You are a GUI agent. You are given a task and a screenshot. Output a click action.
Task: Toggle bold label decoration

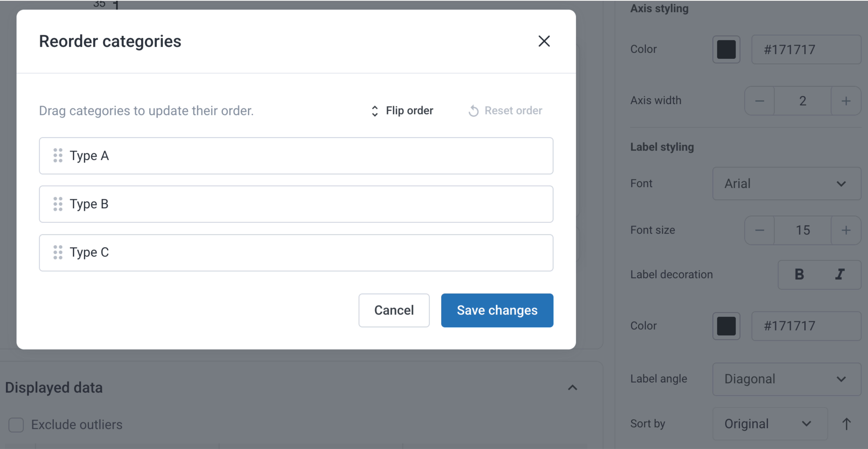[799, 274]
